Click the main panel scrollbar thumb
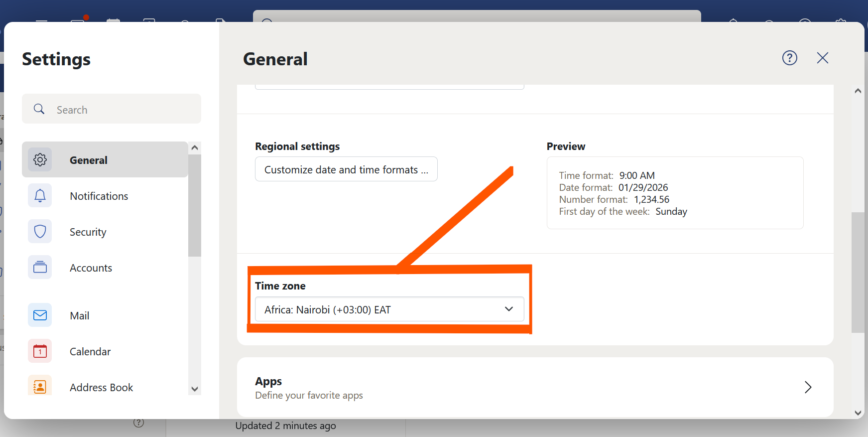The height and width of the screenshot is (437, 868). [x=858, y=272]
